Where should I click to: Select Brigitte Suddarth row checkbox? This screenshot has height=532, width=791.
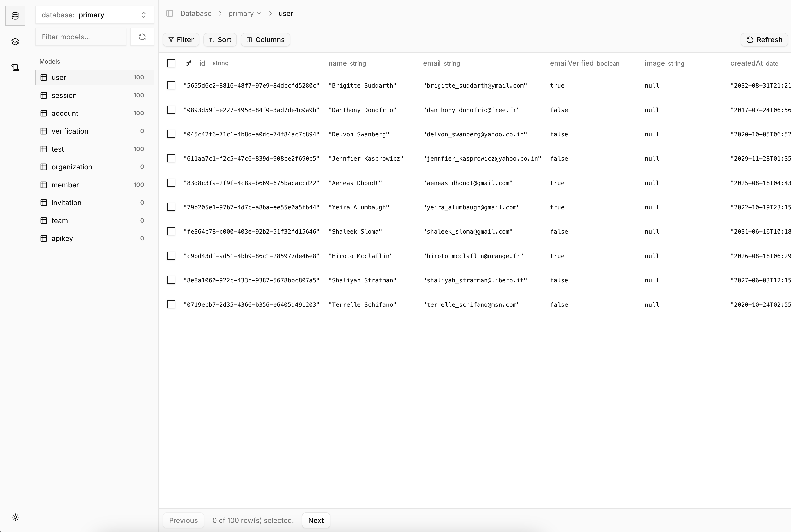(x=171, y=85)
